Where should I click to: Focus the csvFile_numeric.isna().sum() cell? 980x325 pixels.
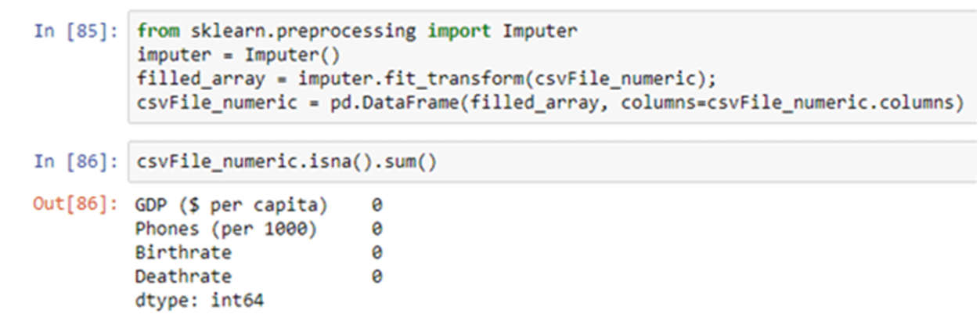tap(286, 162)
